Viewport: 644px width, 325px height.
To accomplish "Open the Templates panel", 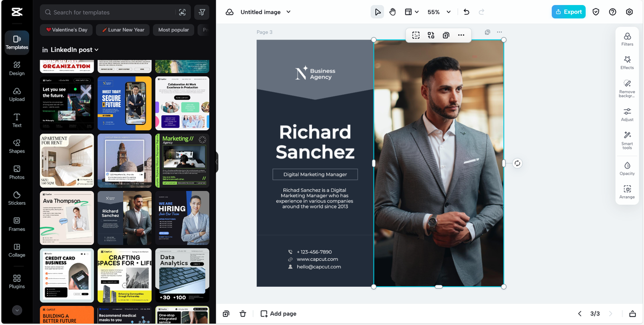I will click(17, 42).
